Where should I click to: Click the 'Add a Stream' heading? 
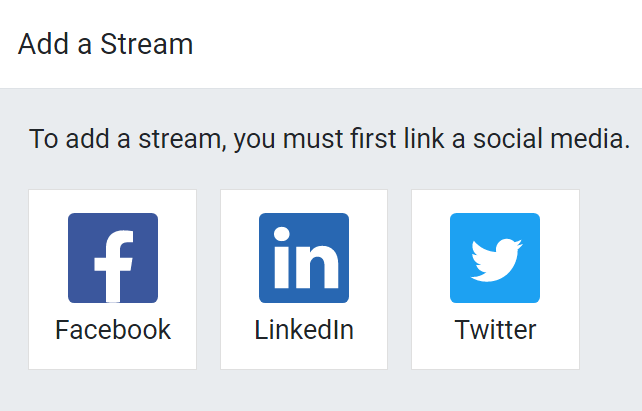point(105,44)
